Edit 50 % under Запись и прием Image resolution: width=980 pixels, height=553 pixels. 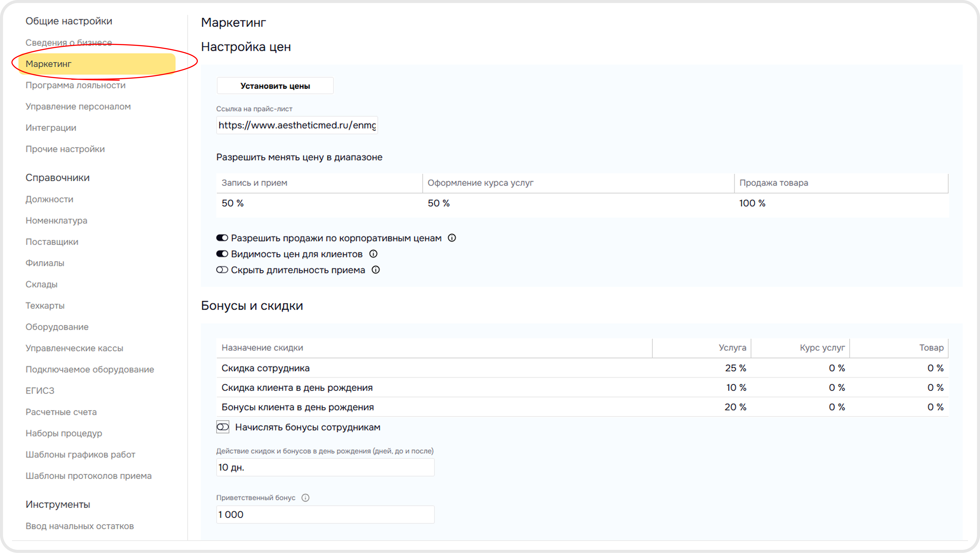(232, 203)
